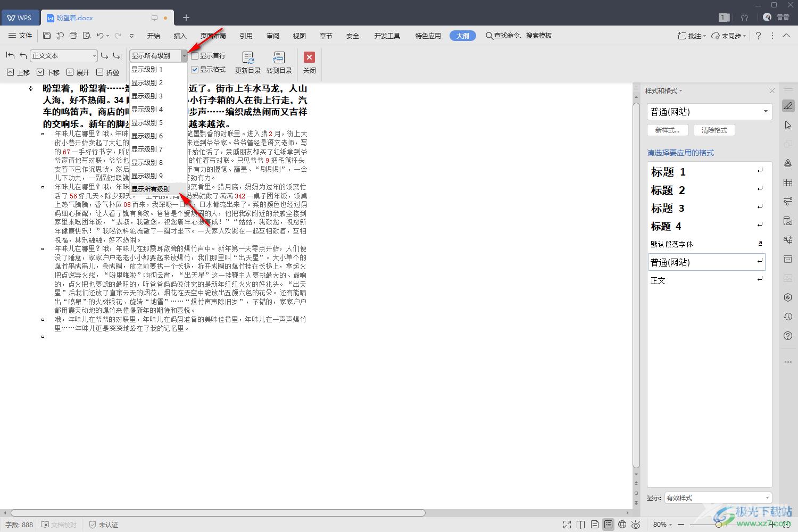
Task: Click horizontal scrollbar at bottom
Action: click(x=218, y=513)
